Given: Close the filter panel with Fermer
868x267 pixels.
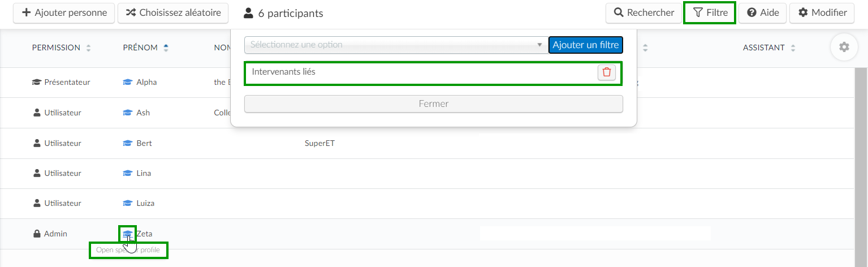Looking at the screenshot, I should (434, 104).
